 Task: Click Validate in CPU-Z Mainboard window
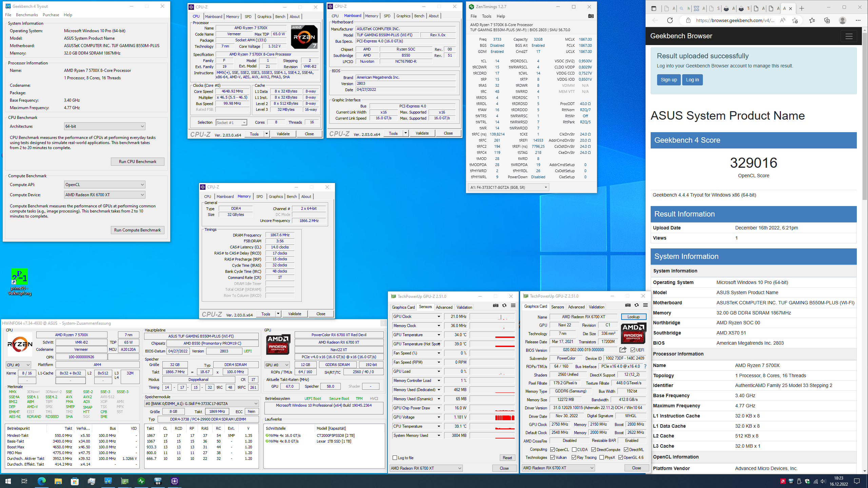422,133
